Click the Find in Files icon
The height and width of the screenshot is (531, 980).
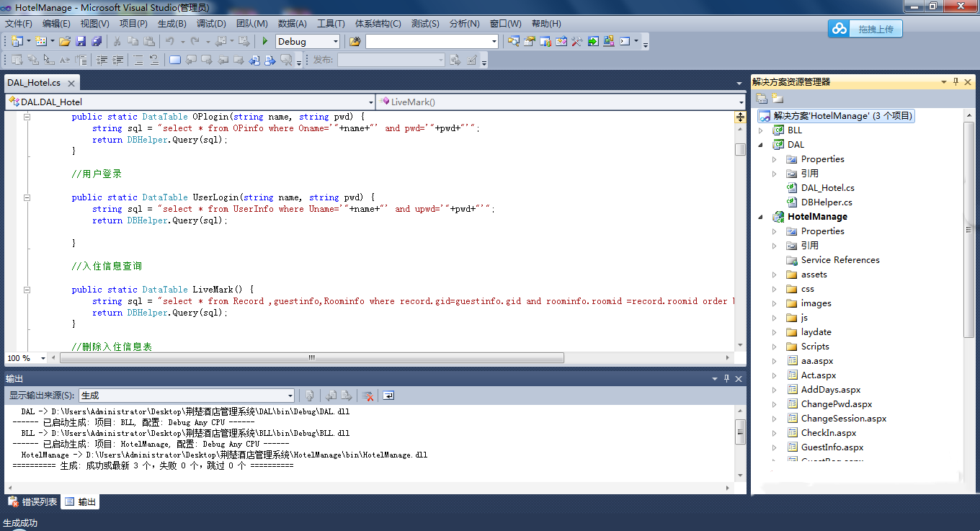tap(355, 42)
